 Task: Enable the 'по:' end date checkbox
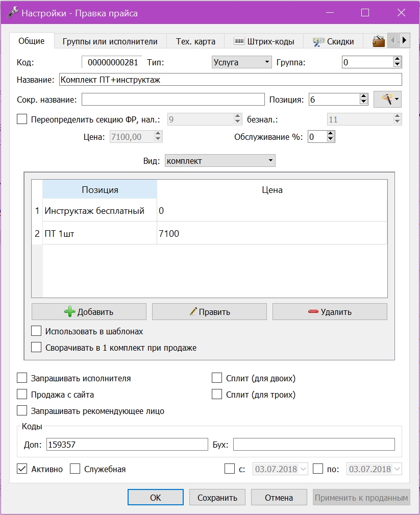(318, 469)
